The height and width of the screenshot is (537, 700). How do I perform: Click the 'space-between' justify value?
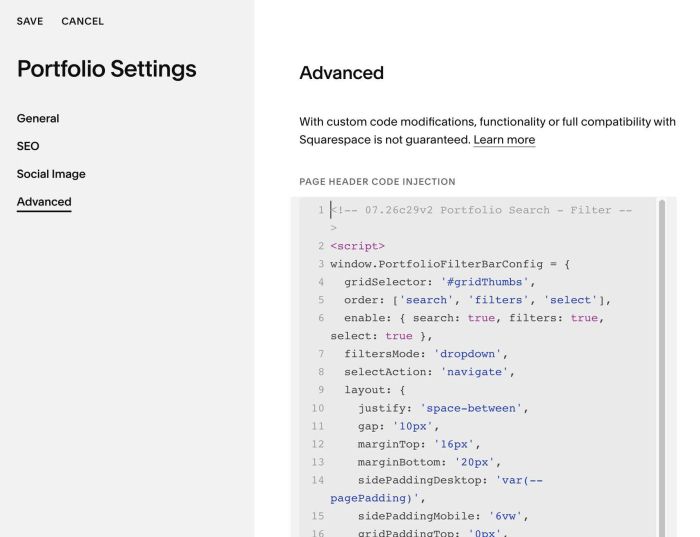(471, 408)
